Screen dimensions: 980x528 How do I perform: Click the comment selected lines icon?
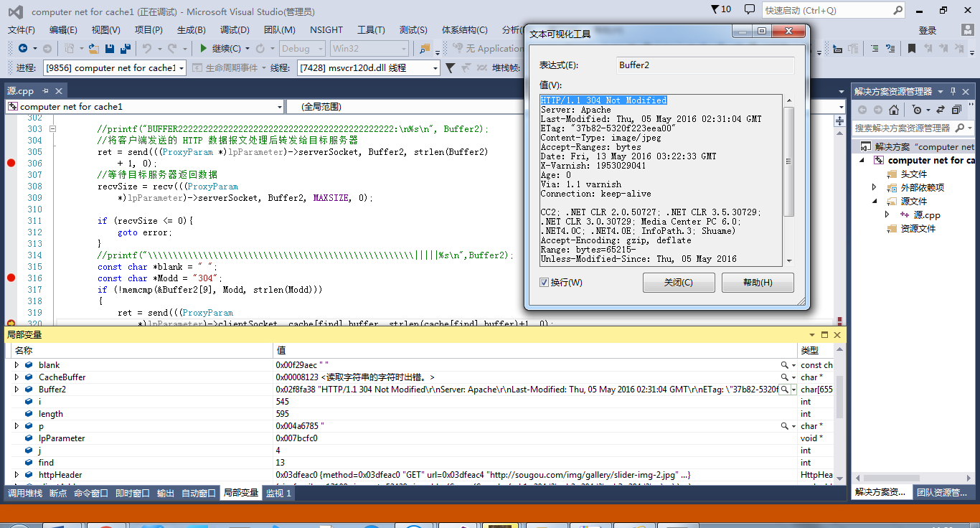pyautogui.click(x=875, y=49)
